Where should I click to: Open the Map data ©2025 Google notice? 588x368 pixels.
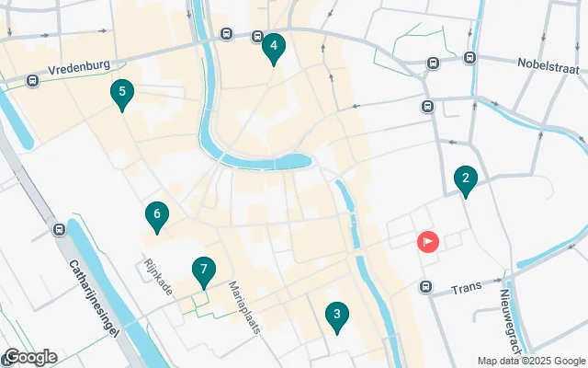coord(531,361)
